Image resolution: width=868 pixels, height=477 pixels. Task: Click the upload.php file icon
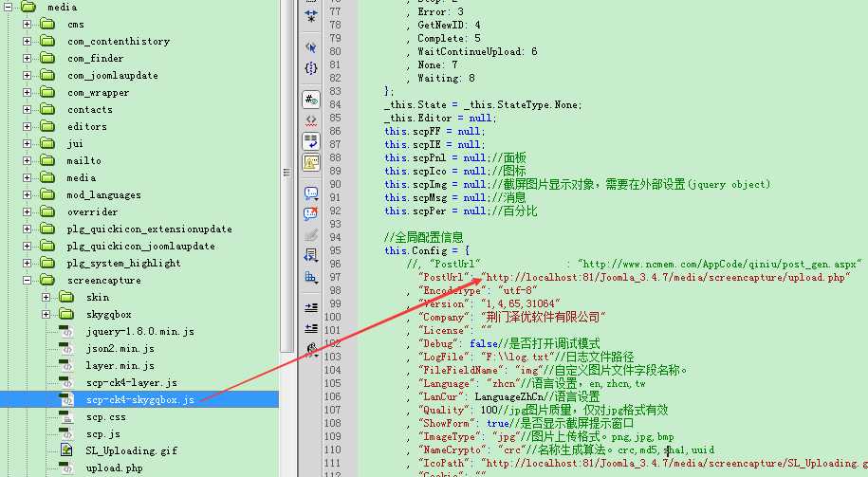66,468
